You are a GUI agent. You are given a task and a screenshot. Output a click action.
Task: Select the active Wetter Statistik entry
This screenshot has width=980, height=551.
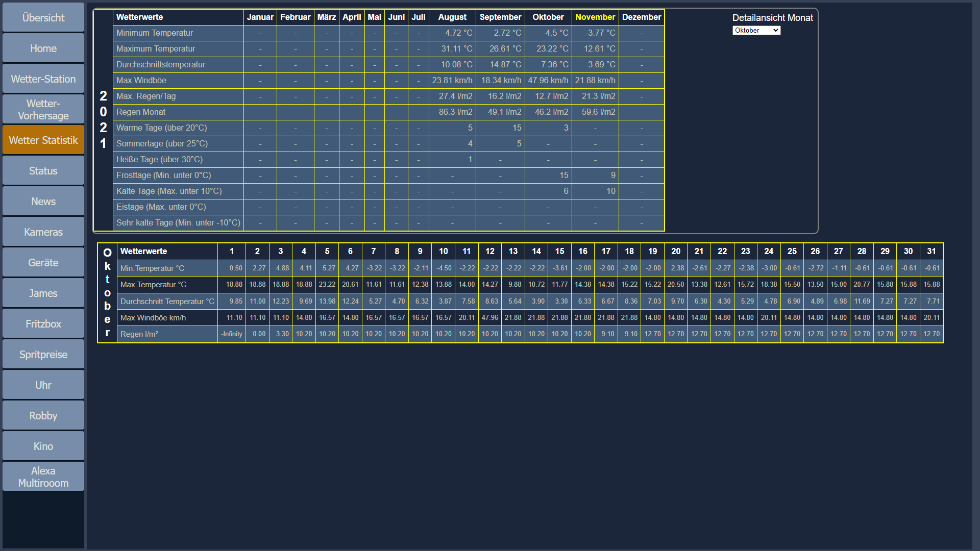[43, 140]
